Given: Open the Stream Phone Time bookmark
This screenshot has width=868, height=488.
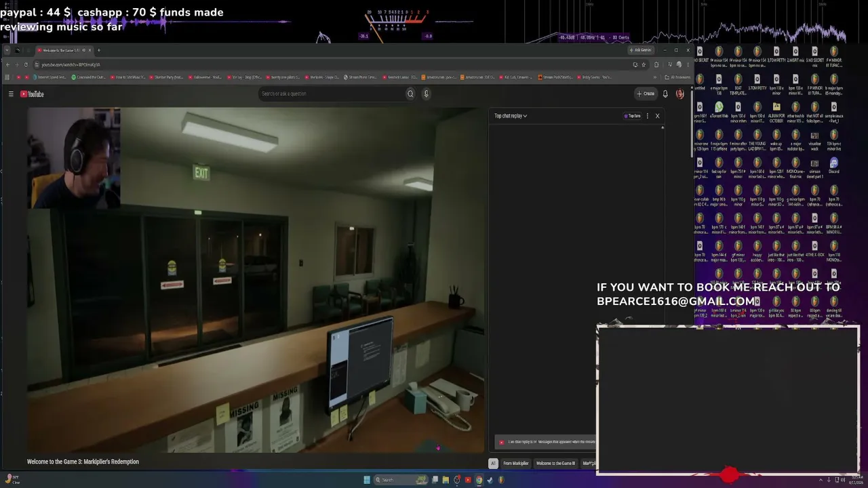Looking at the screenshot, I should (x=360, y=77).
